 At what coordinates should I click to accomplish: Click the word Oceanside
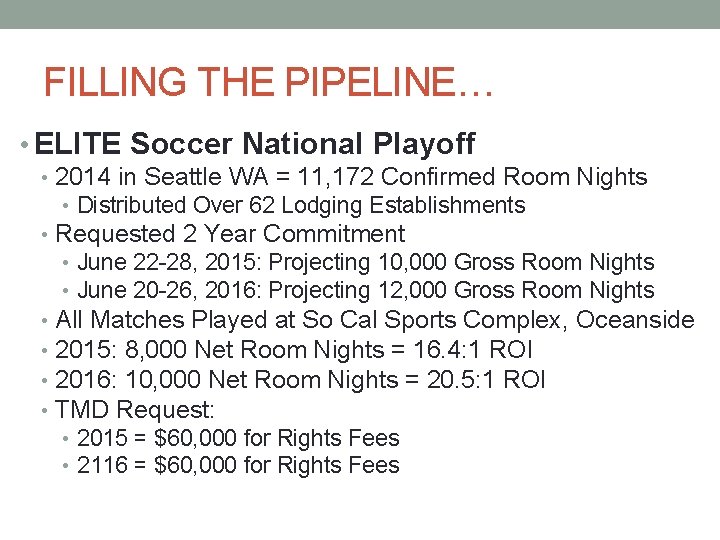point(635,320)
